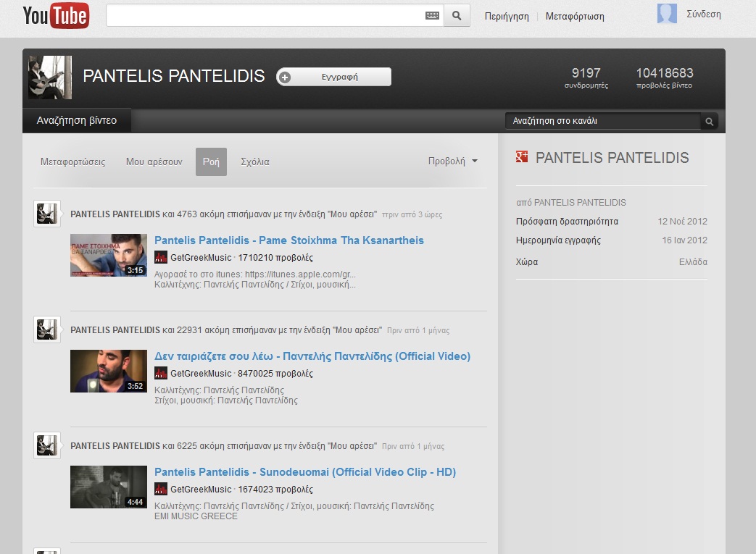Screen dimensions: 756x554
Task: Open the on-screen keyboard icon in search
Action: [432, 16]
